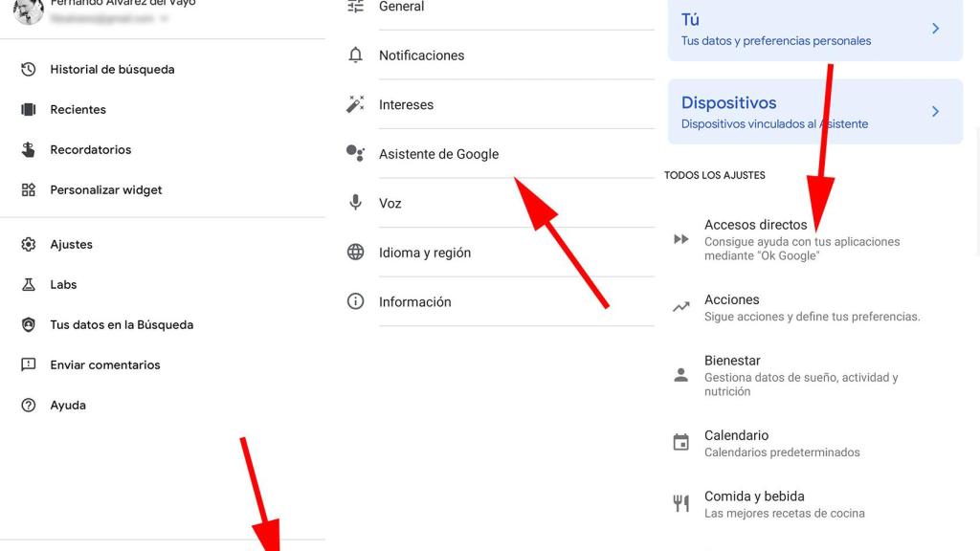This screenshot has height=551, width=980.
Task: Click the Labs flask icon
Action: tap(29, 285)
